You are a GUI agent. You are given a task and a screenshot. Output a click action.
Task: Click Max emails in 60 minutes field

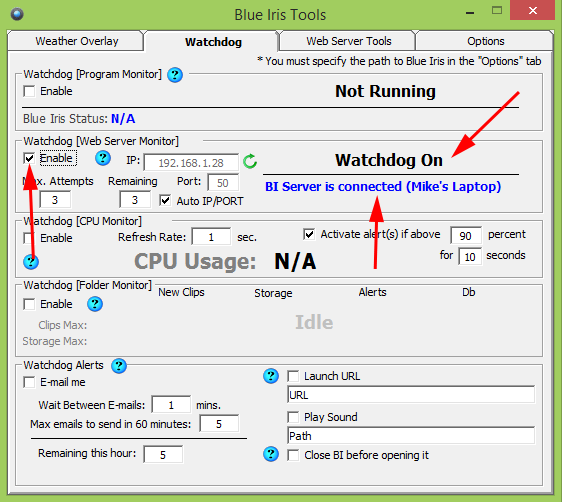click(x=219, y=424)
